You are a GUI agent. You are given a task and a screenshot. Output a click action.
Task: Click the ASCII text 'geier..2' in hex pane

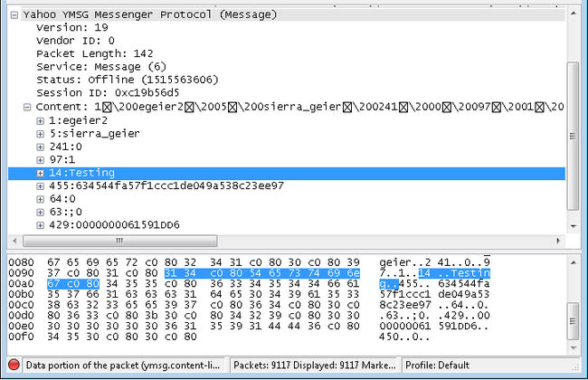point(404,262)
